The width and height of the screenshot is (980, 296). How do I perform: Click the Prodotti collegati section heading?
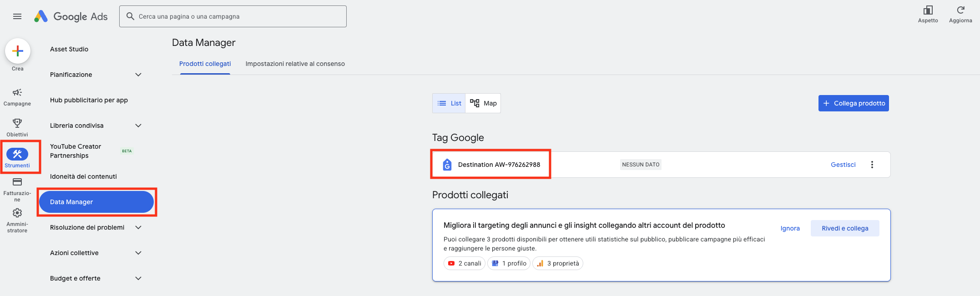(x=470, y=195)
